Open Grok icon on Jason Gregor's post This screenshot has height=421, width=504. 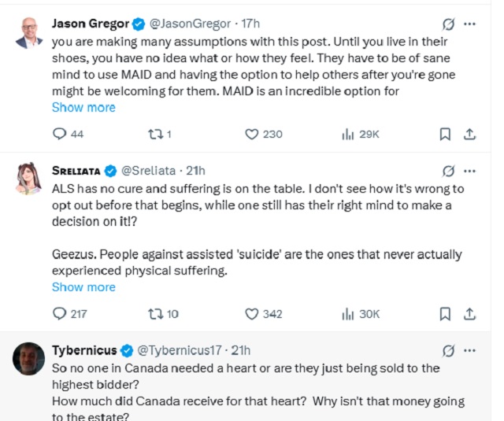448,24
